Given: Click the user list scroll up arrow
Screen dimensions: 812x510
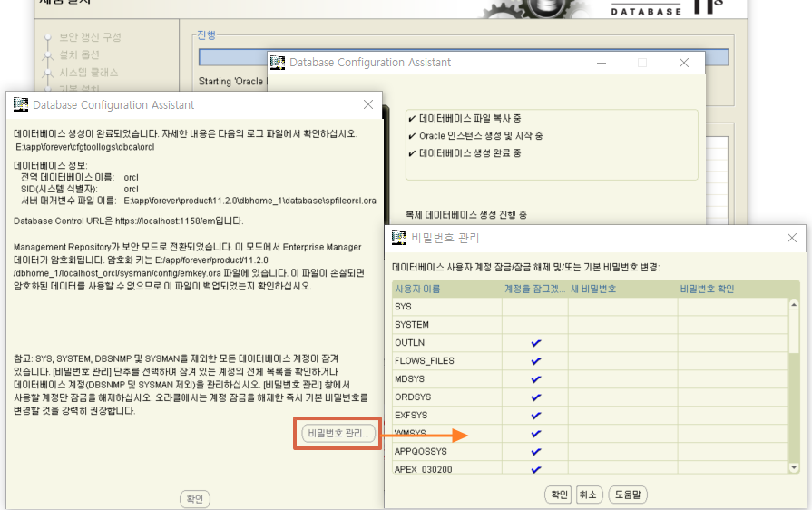Looking at the screenshot, I should pyautogui.click(x=794, y=304).
